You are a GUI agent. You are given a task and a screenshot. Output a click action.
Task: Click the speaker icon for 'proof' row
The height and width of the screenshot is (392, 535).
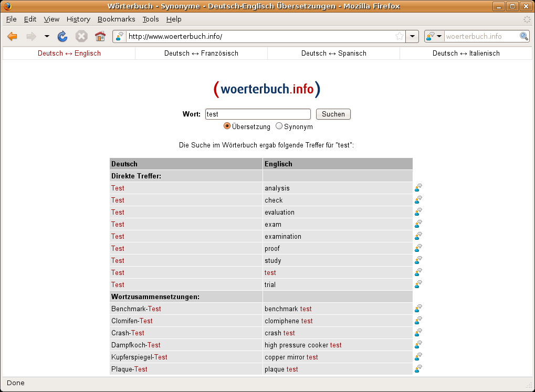coord(418,248)
